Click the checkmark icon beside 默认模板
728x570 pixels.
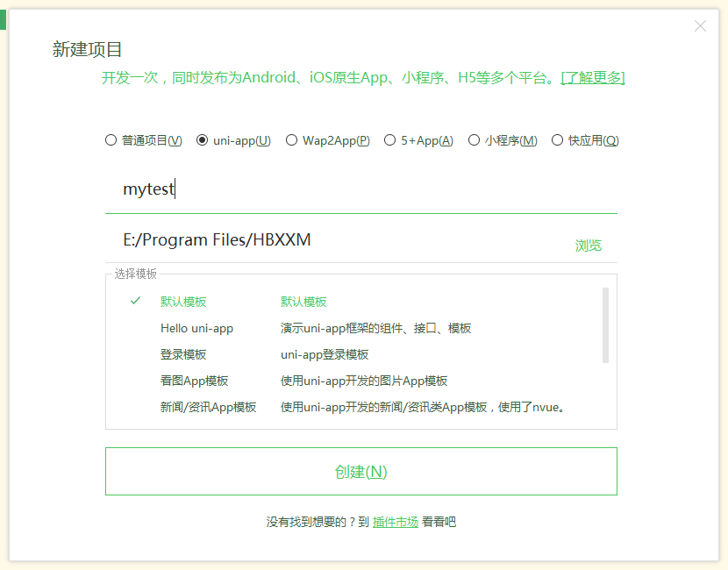(x=136, y=301)
